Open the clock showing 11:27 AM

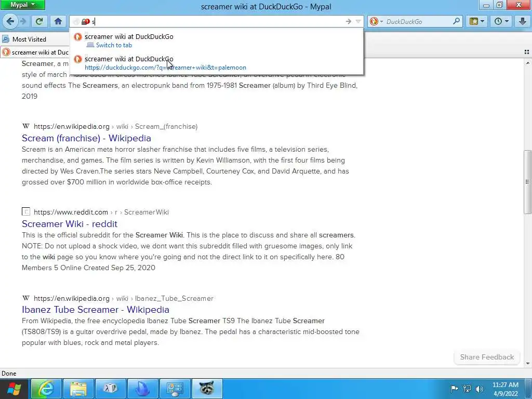click(x=505, y=389)
